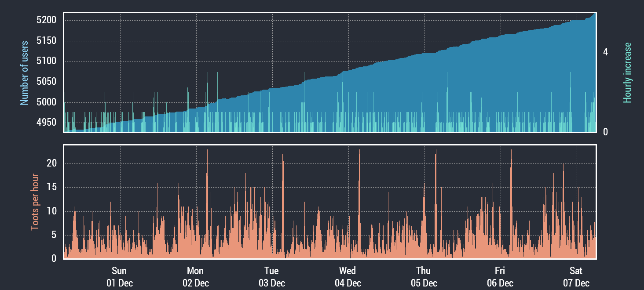The height and width of the screenshot is (290, 644).
Task: Click the 4 tick on Hourly increase axis
Action: click(606, 52)
